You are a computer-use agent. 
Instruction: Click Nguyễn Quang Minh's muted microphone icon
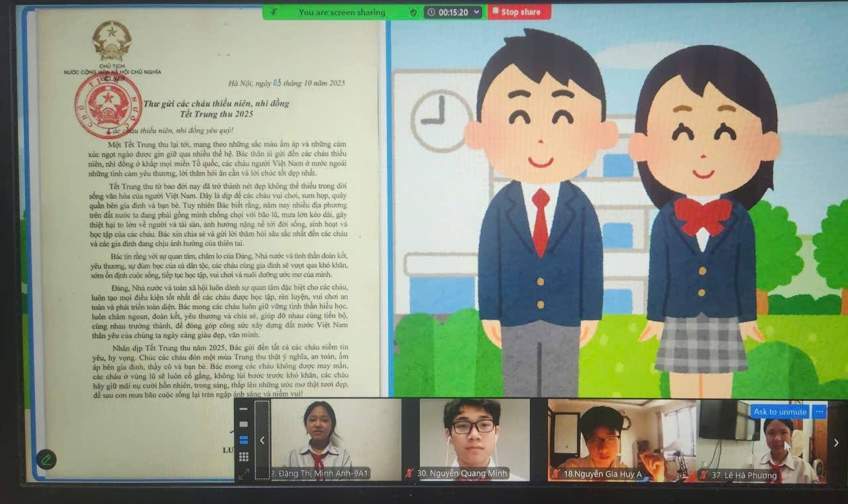[410, 474]
